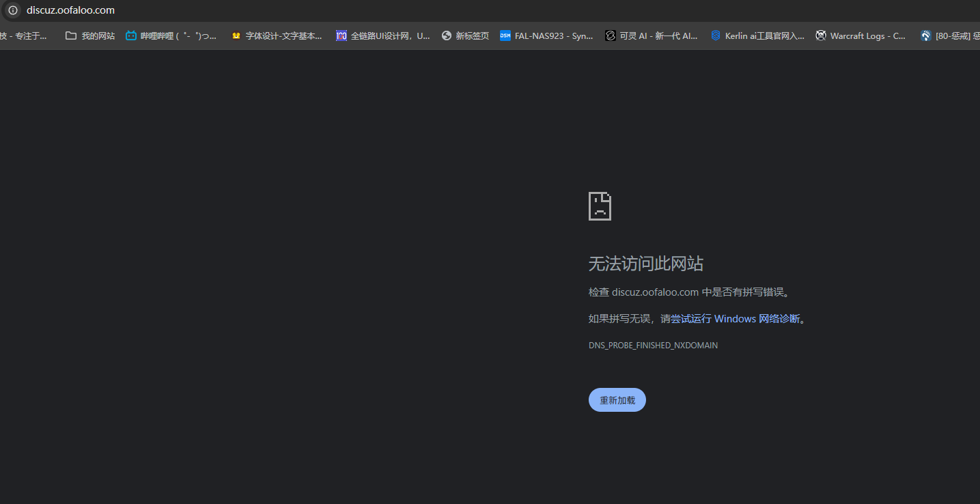Image resolution: width=980 pixels, height=504 pixels.
Task: Click the Kerlin ai bookmark icon
Action: tap(715, 35)
